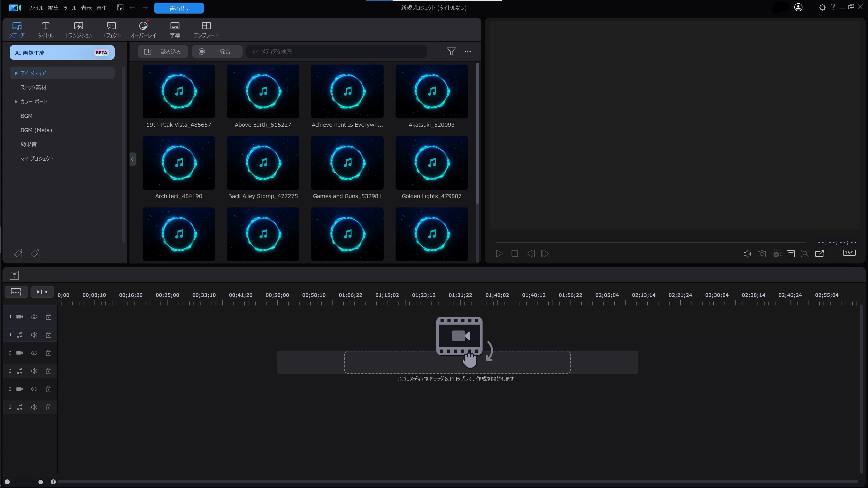Expand the マイ メディア tree item
868x488 pixels.
[x=16, y=73]
